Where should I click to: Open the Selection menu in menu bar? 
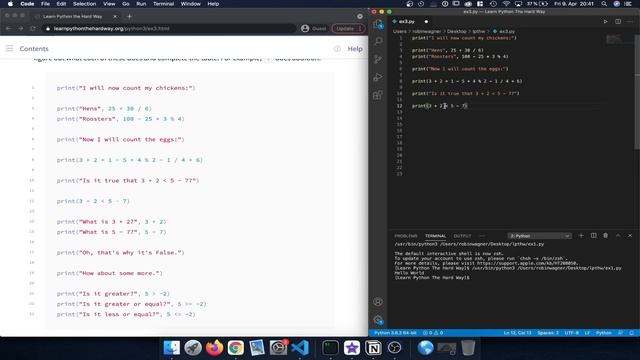click(84, 4)
